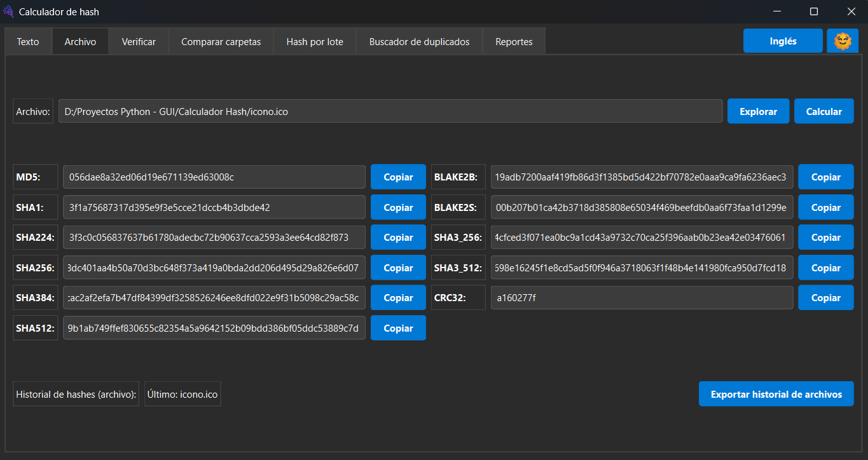The height and width of the screenshot is (460, 868).
Task: Switch to the Reportes tab
Action: [514, 42]
